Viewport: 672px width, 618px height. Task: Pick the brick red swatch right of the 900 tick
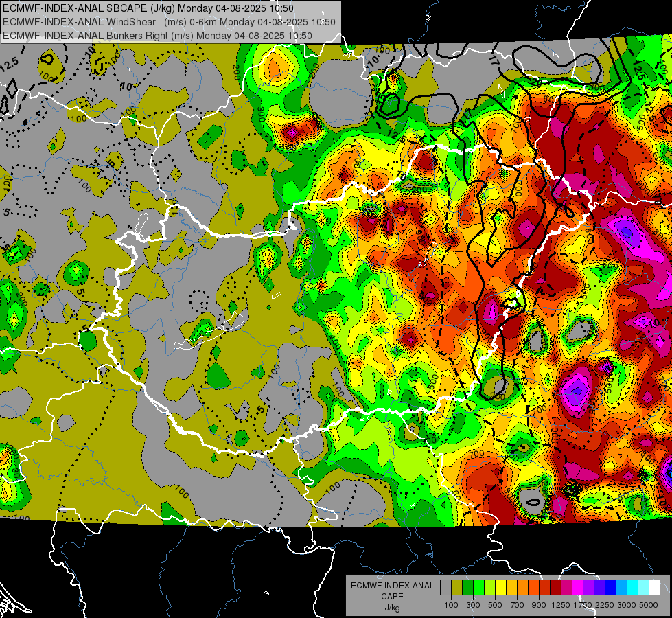[545, 587]
